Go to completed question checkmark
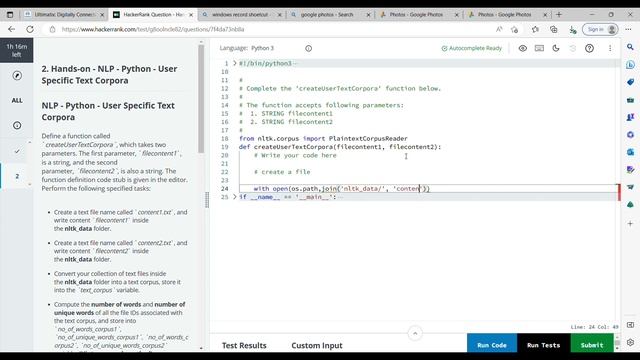This screenshot has width=640, height=360. click(17, 151)
